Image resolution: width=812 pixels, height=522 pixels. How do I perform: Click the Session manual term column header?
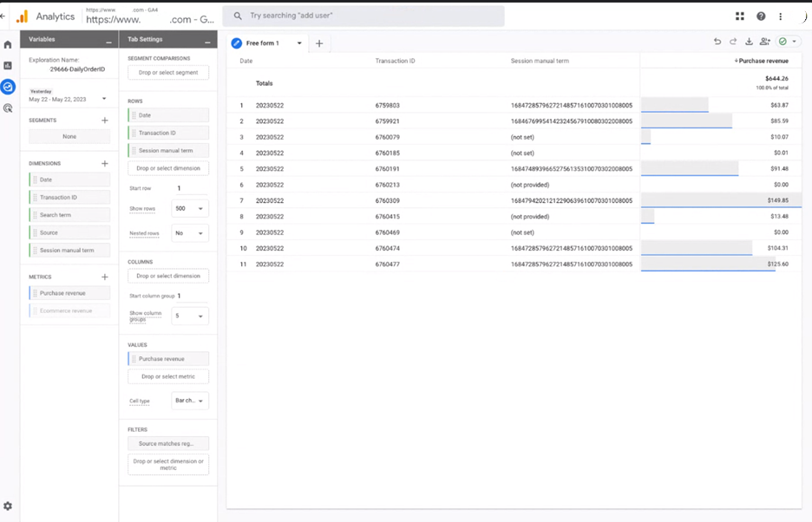[540, 61]
